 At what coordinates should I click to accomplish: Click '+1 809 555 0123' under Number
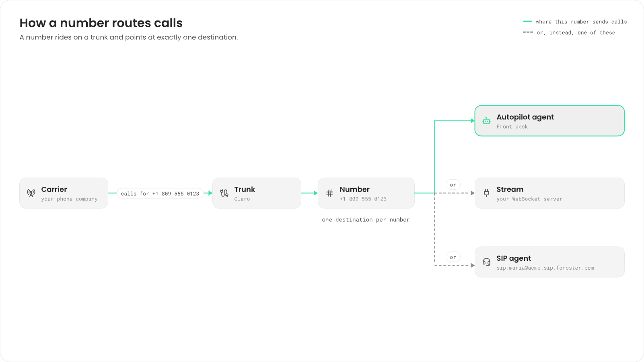click(x=363, y=199)
